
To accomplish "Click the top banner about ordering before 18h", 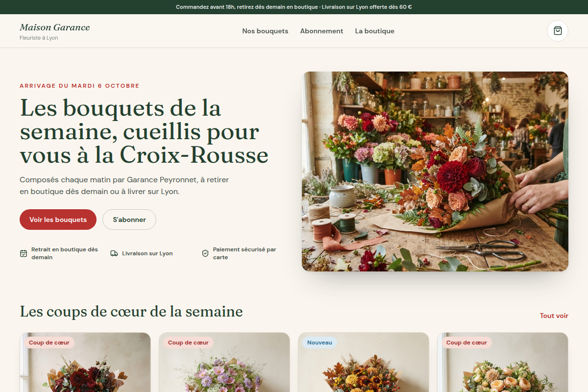I will click(x=294, y=7).
